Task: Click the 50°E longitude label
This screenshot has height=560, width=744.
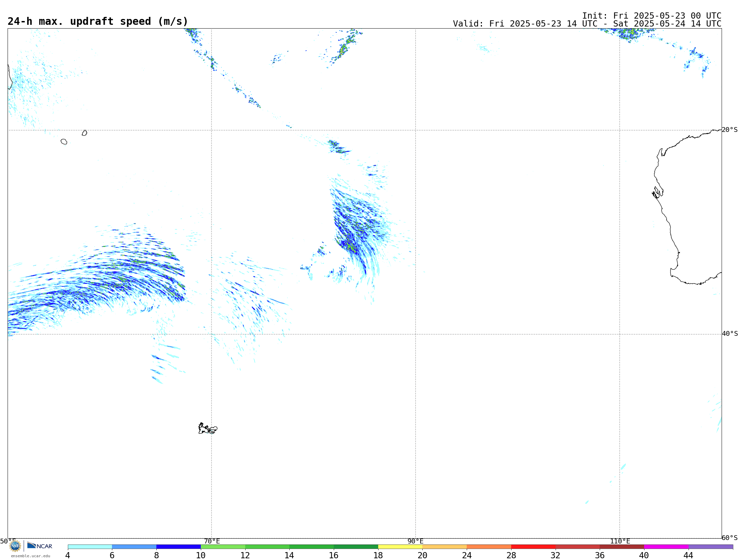Action: (8, 541)
